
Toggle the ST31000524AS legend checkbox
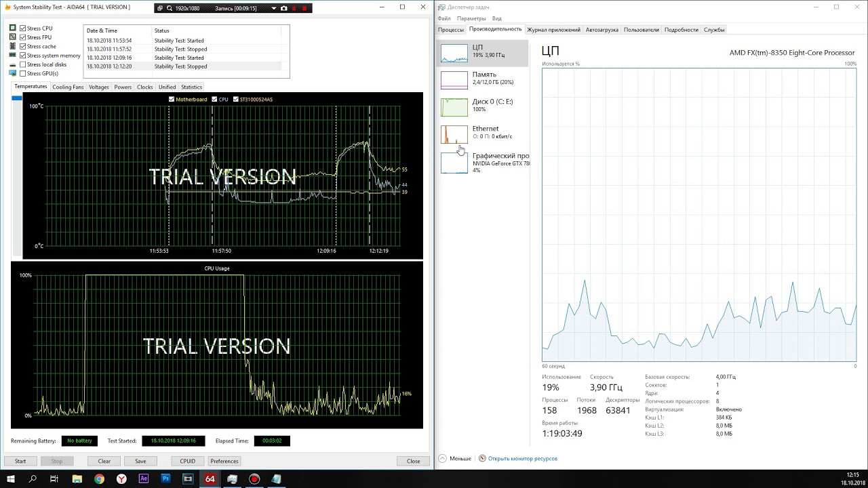tap(236, 100)
